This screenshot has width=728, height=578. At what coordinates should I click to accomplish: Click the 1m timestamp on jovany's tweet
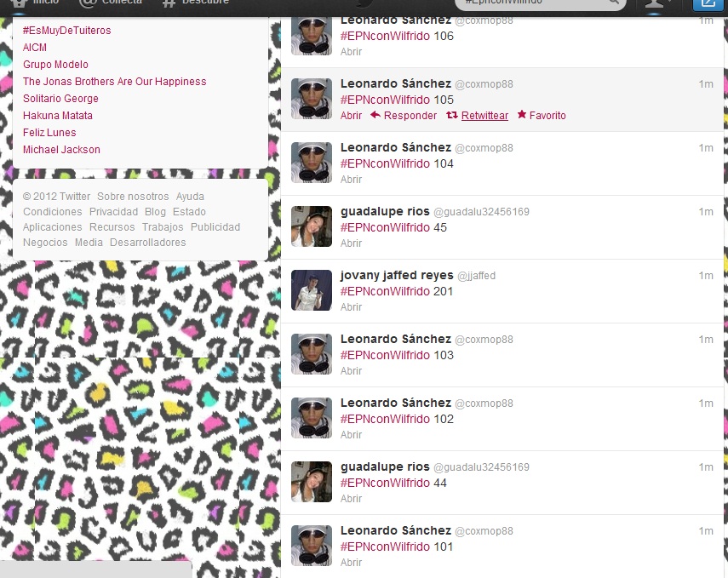706,276
